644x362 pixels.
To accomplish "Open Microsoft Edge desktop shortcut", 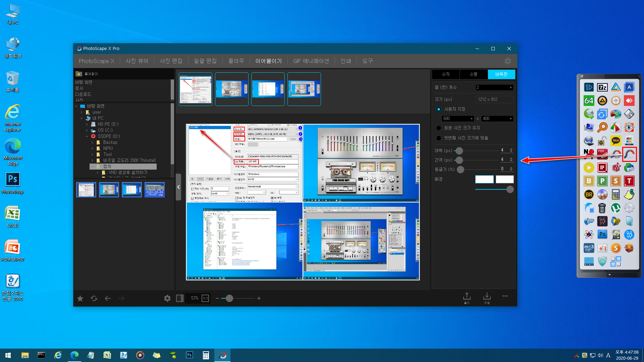I will coord(13,153).
